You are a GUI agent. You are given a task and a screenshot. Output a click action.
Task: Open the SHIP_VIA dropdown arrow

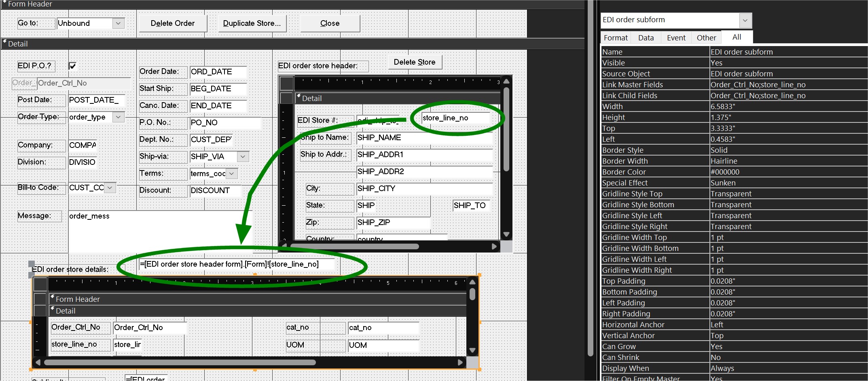tap(243, 157)
